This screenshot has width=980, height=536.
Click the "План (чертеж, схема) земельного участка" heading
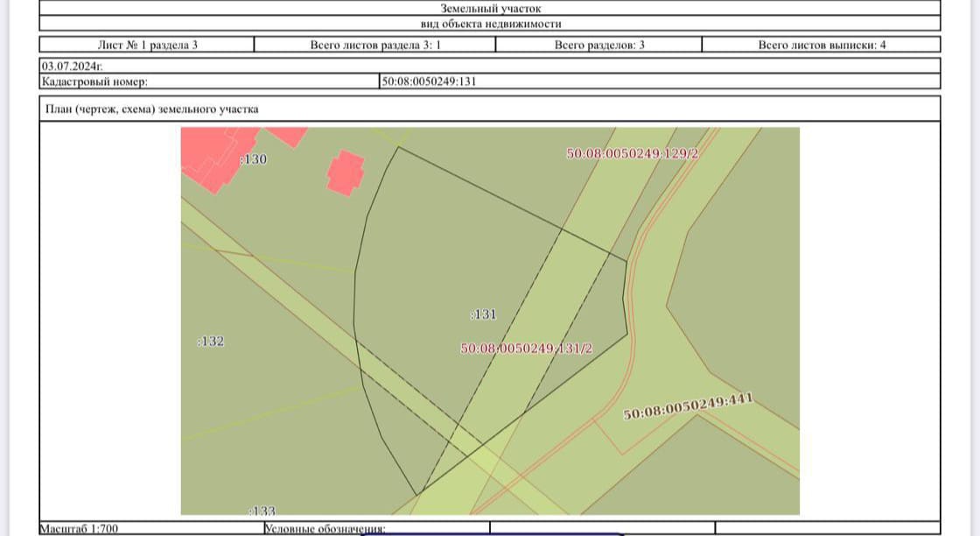click(x=150, y=109)
